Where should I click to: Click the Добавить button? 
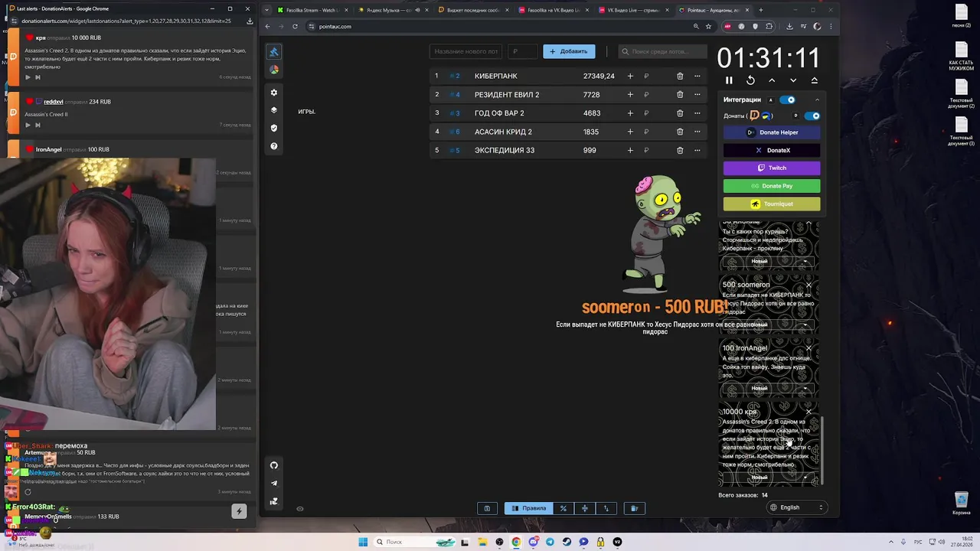(569, 51)
